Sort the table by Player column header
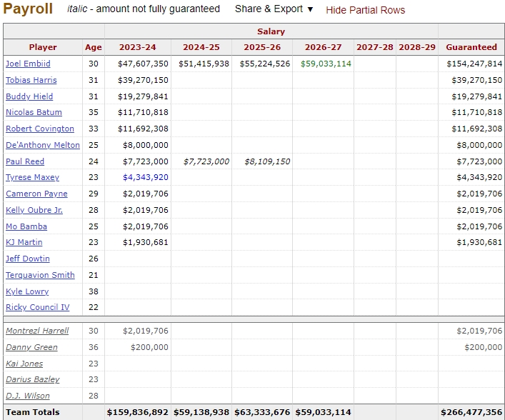 click(43, 47)
